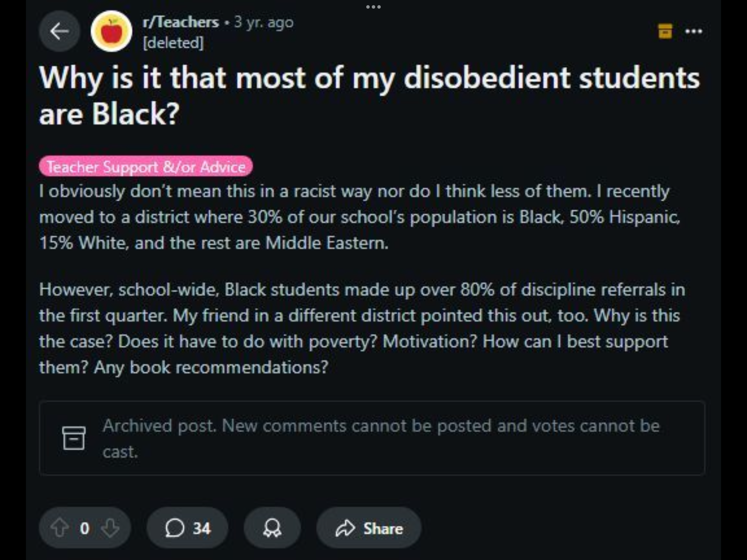Click the Share button label

pyautogui.click(x=383, y=528)
